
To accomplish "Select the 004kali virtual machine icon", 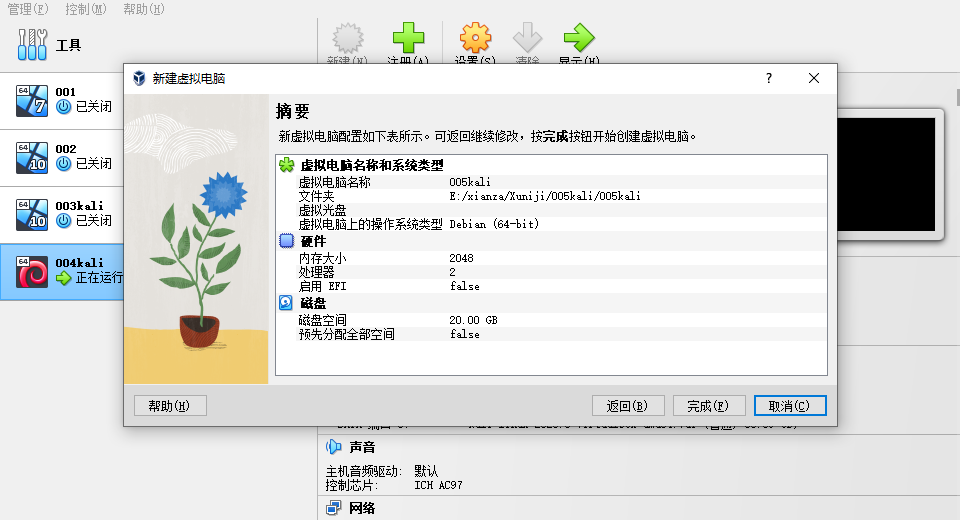I will (x=32, y=271).
